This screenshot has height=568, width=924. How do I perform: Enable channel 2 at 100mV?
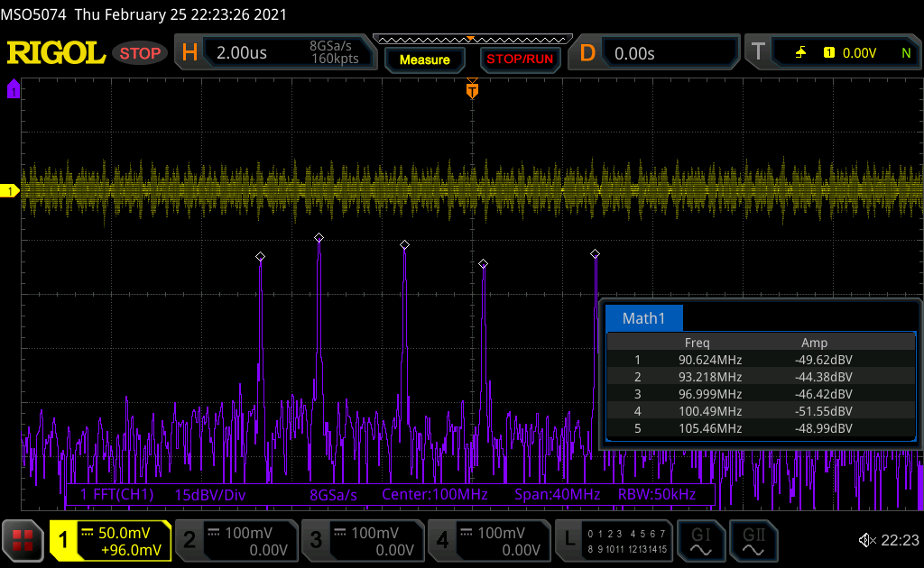point(236,540)
